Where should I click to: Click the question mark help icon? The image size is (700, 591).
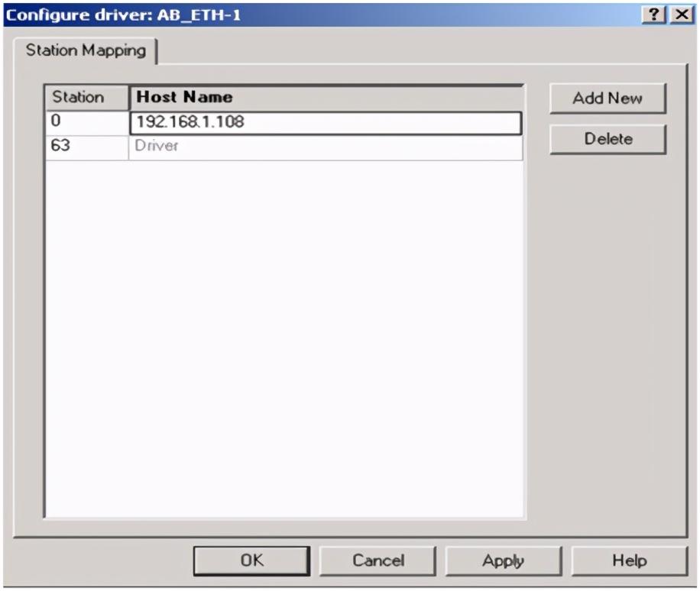(x=654, y=15)
